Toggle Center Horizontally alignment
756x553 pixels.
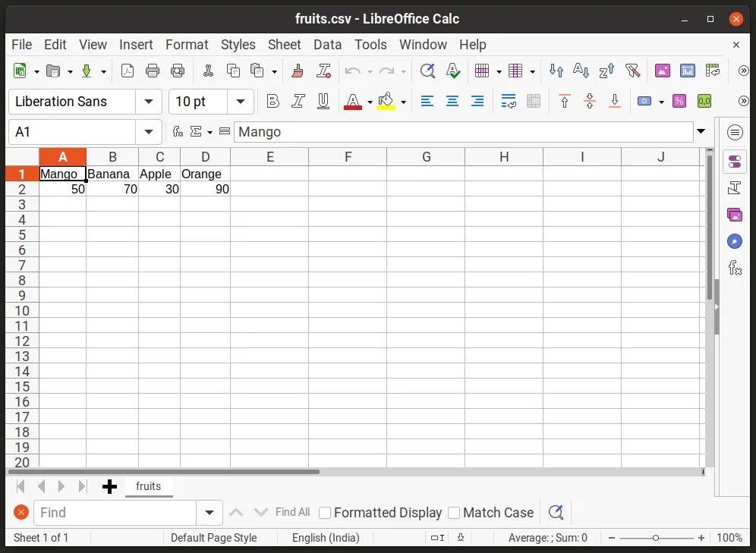[452, 101]
